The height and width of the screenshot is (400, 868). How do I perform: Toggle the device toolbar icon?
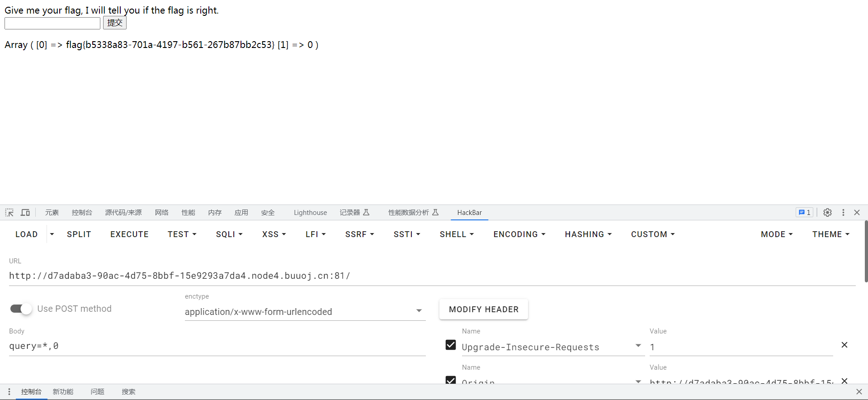(25, 212)
